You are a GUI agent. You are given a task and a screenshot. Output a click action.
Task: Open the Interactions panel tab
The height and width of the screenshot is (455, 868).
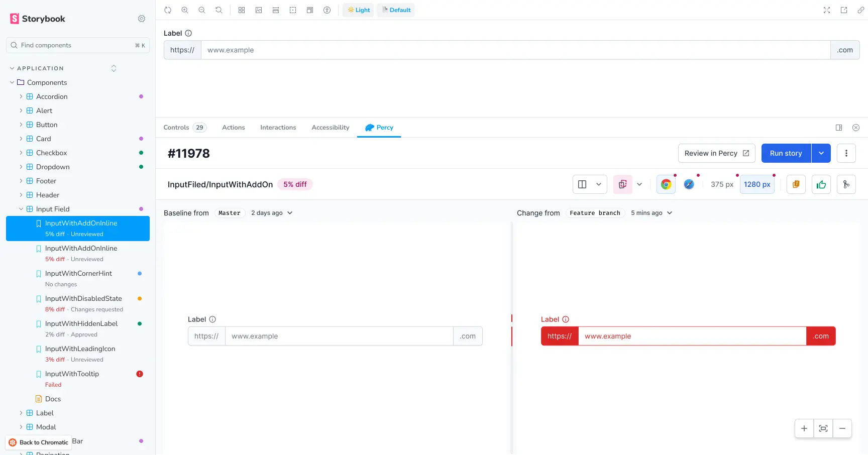pyautogui.click(x=278, y=127)
